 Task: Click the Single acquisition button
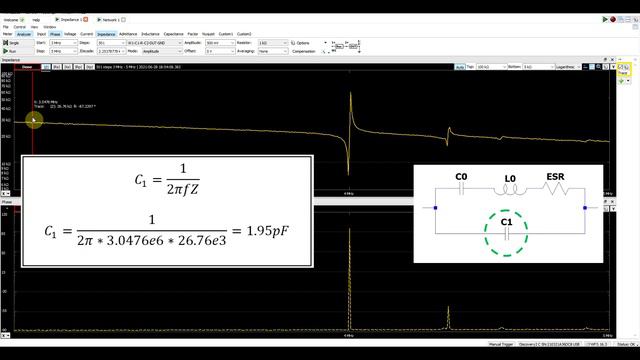pos(17,43)
